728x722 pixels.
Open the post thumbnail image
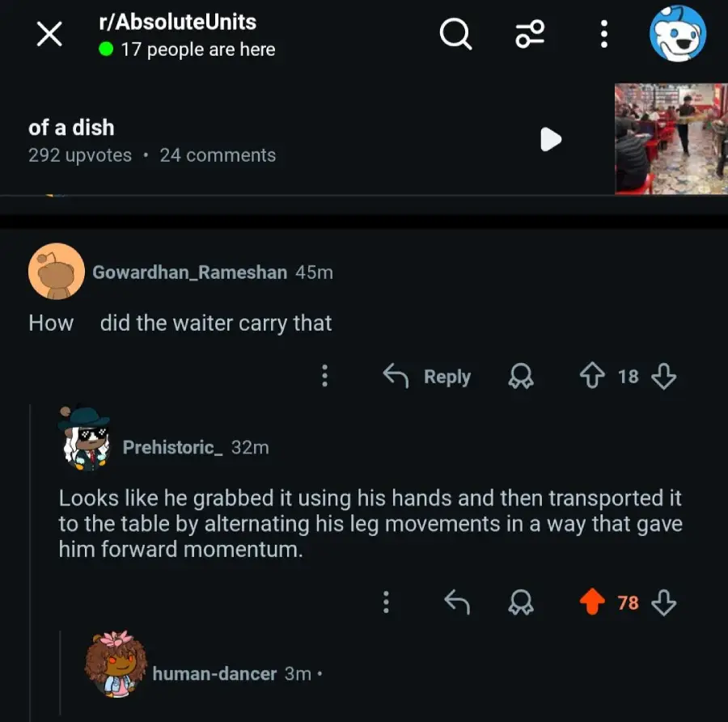[x=671, y=137]
